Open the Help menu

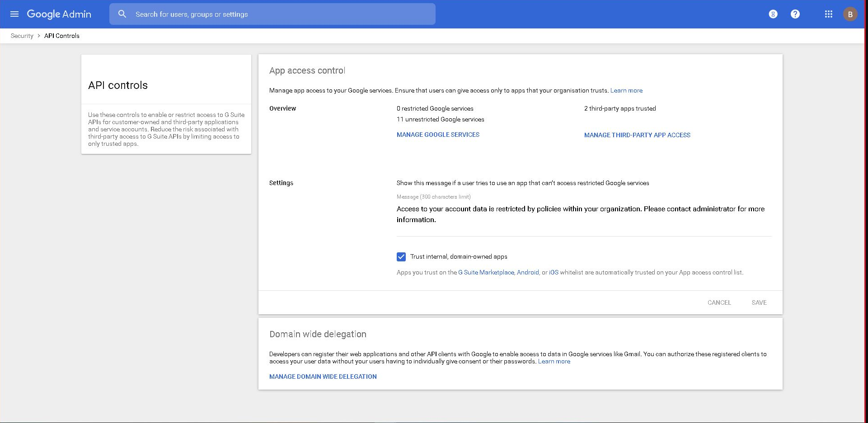pyautogui.click(x=795, y=14)
